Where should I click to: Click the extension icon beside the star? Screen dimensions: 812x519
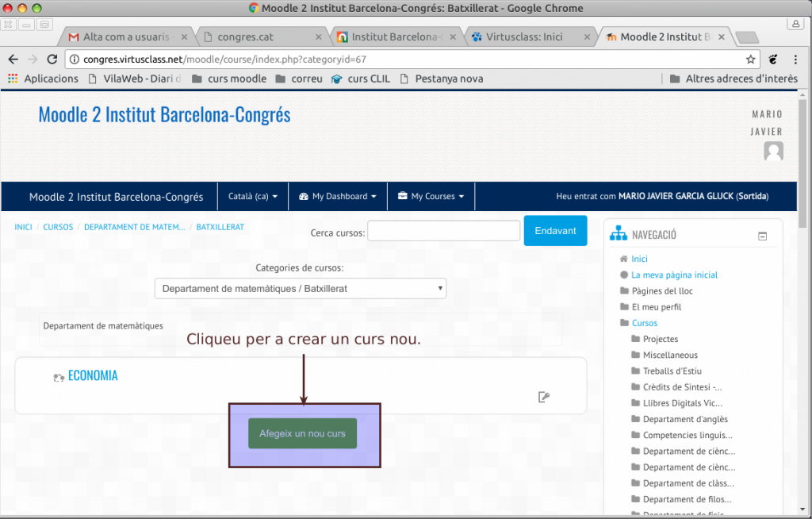(x=772, y=60)
